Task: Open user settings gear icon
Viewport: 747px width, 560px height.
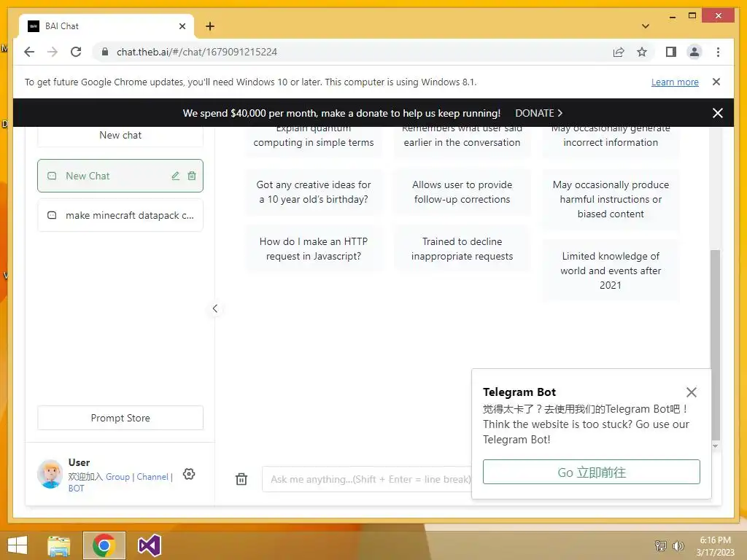Action: [x=189, y=474]
